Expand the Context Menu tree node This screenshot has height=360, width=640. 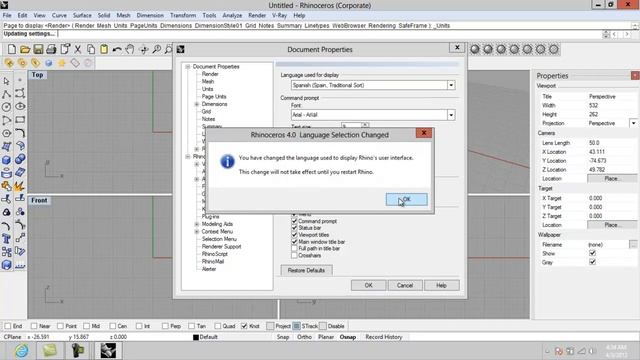pyautogui.click(x=196, y=231)
